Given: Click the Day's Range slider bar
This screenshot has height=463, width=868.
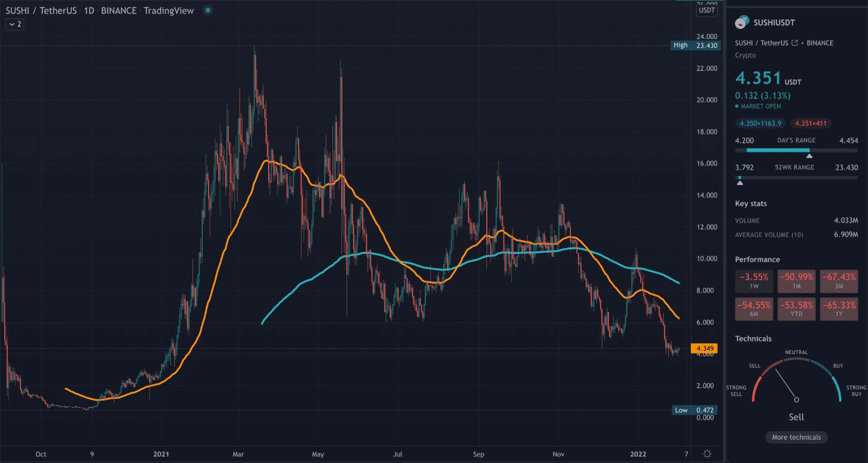Looking at the screenshot, I should click(x=796, y=150).
